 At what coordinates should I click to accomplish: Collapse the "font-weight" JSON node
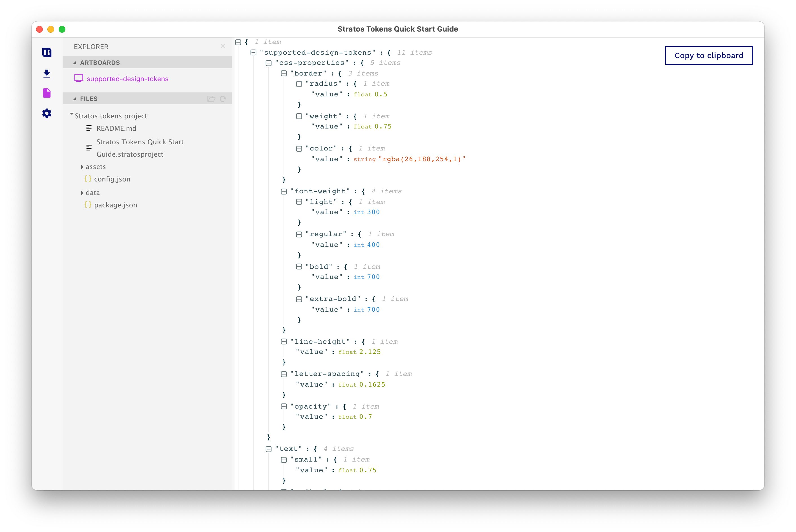point(284,191)
